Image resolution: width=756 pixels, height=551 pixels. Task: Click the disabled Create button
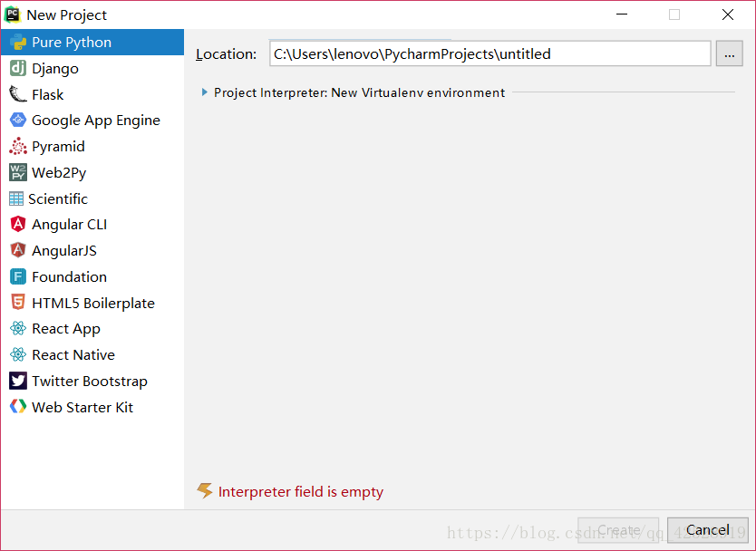[x=618, y=530]
